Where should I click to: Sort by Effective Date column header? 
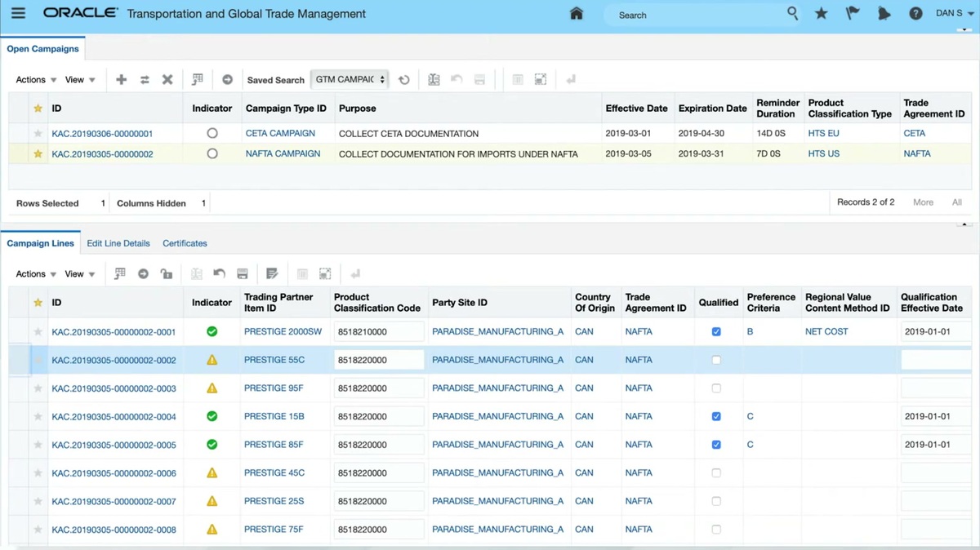pos(636,109)
